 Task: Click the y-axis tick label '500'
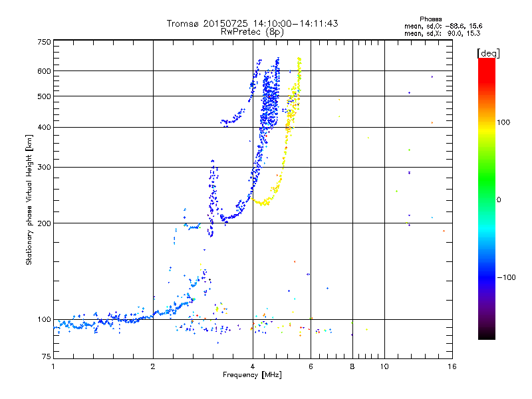(x=44, y=96)
